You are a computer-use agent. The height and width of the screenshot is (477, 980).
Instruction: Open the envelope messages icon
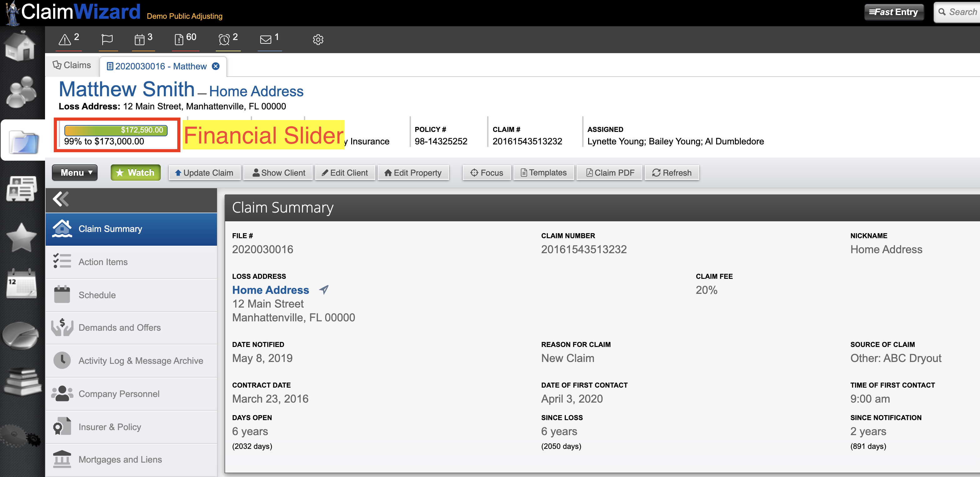[265, 40]
